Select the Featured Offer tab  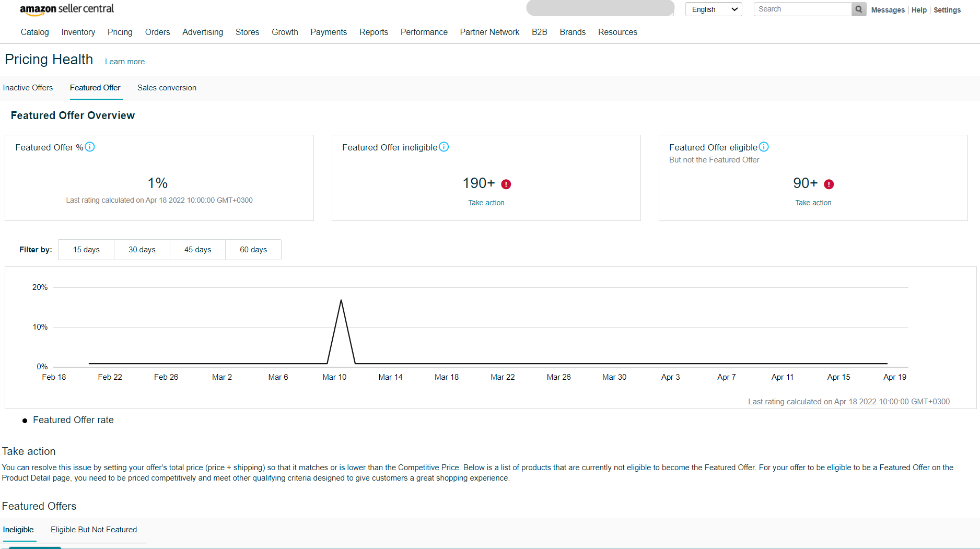pyautogui.click(x=95, y=88)
